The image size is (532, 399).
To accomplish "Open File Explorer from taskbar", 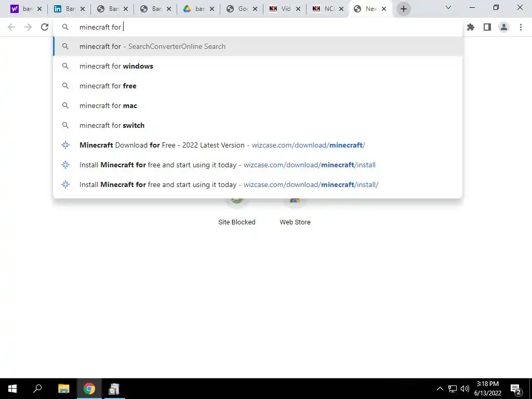I will [64, 389].
